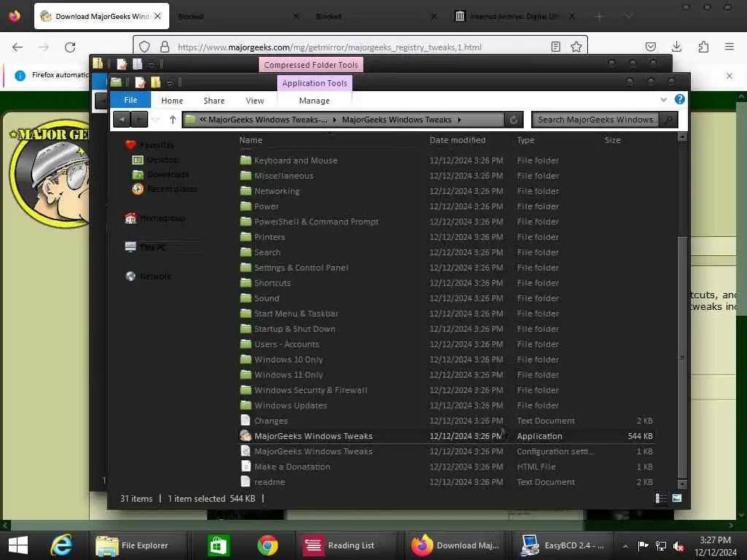747x560 pixels.
Task: Open Customize Quick Access Toolbar dropdown
Action: tap(169, 83)
